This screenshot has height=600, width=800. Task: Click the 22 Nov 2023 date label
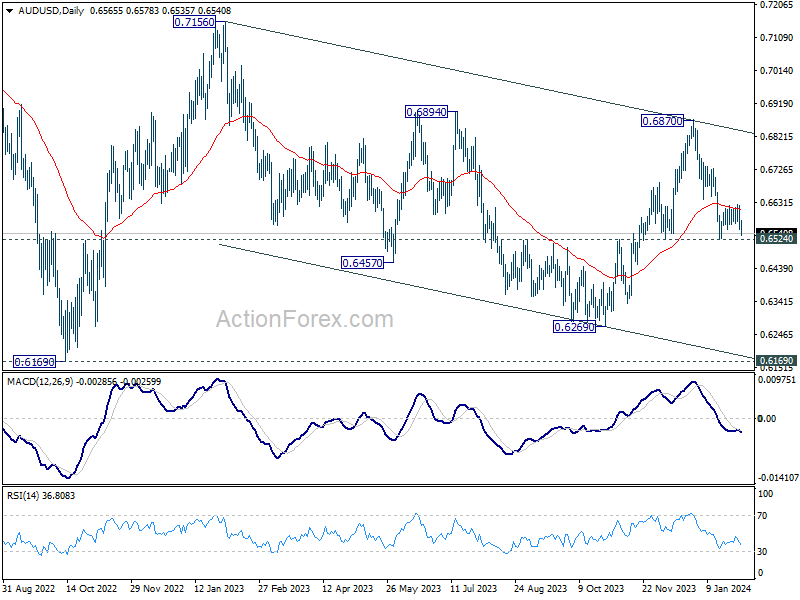tap(668, 588)
